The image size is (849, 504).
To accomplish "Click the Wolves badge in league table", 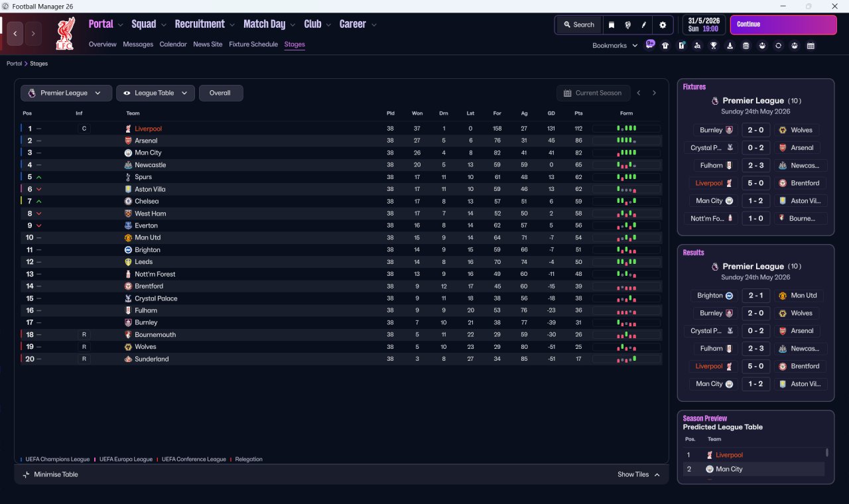I will pos(129,347).
